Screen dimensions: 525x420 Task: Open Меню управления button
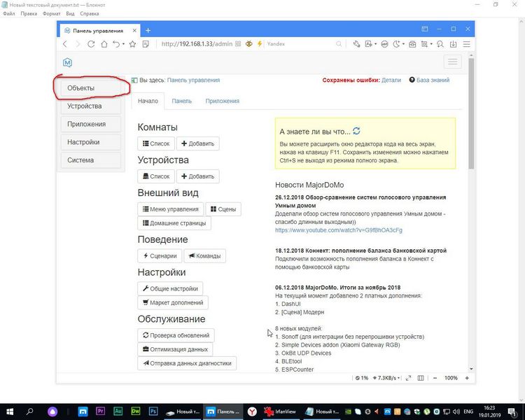[x=170, y=209]
